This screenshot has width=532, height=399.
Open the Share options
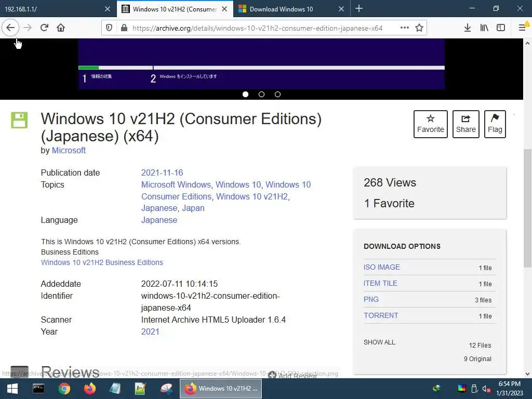coord(466,124)
